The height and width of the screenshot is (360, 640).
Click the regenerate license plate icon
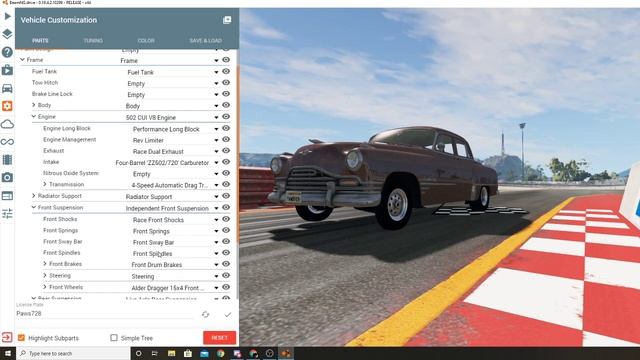[205, 314]
